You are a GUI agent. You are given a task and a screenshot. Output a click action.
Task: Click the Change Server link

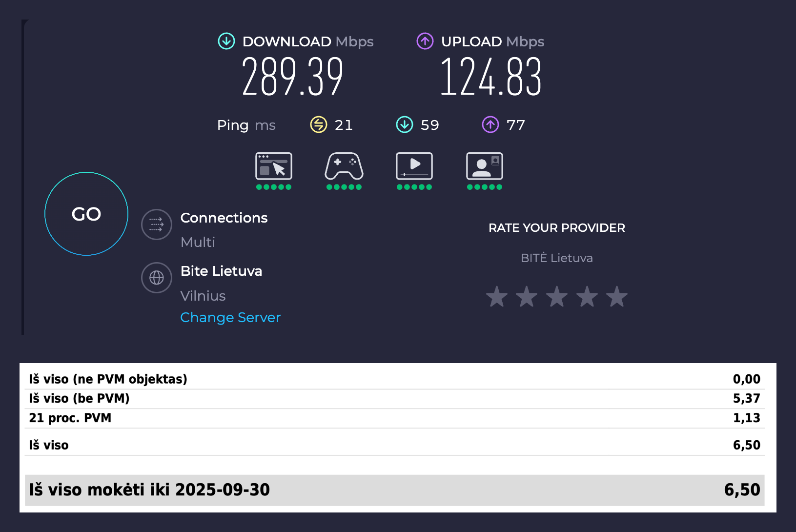point(230,318)
